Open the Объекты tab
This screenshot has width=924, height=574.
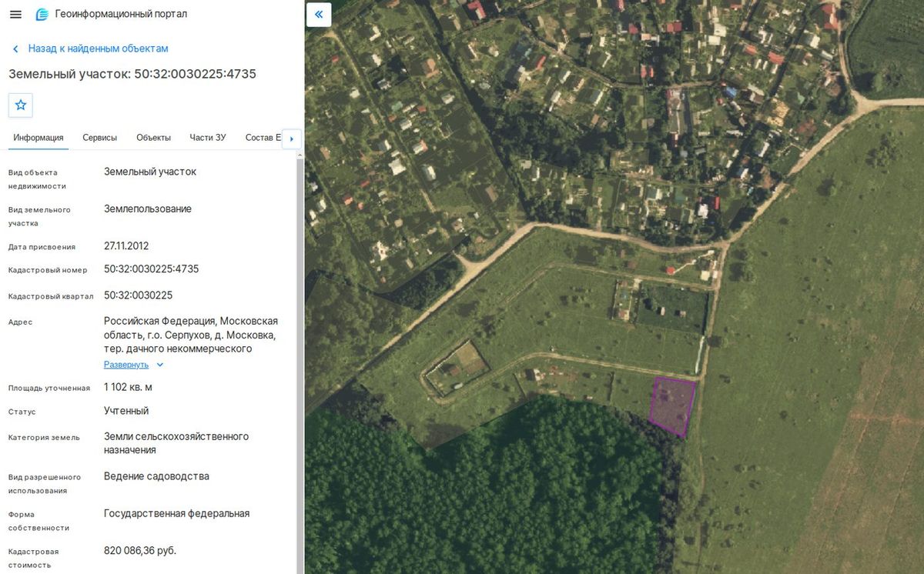(x=154, y=138)
